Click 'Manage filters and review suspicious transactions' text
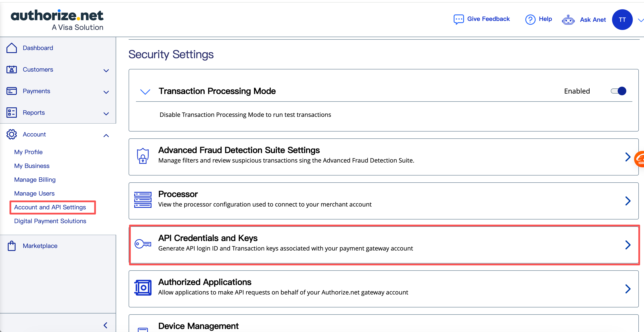644x332 pixels. click(x=286, y=160)
